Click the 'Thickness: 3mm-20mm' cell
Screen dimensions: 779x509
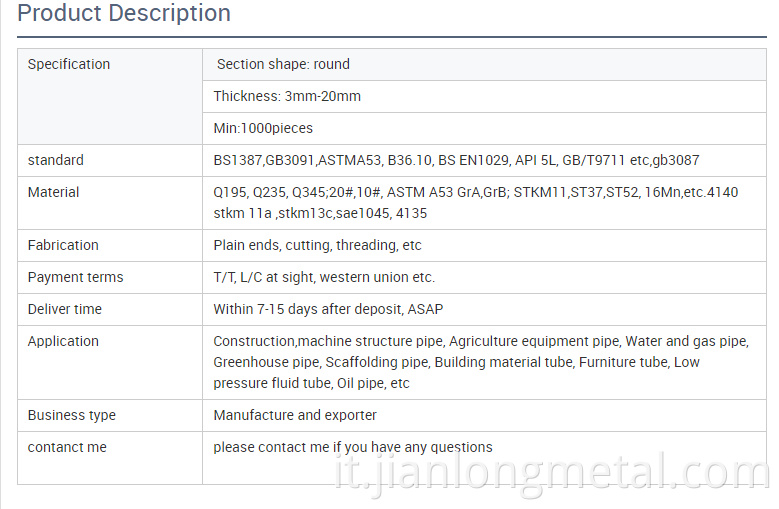click(x=287, y=96)
